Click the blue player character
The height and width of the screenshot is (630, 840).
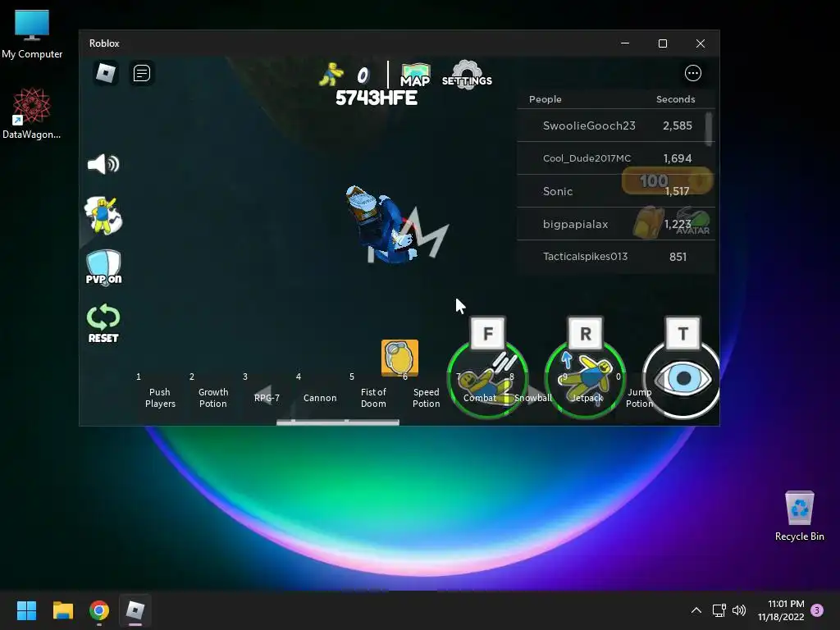coord(381,224)
